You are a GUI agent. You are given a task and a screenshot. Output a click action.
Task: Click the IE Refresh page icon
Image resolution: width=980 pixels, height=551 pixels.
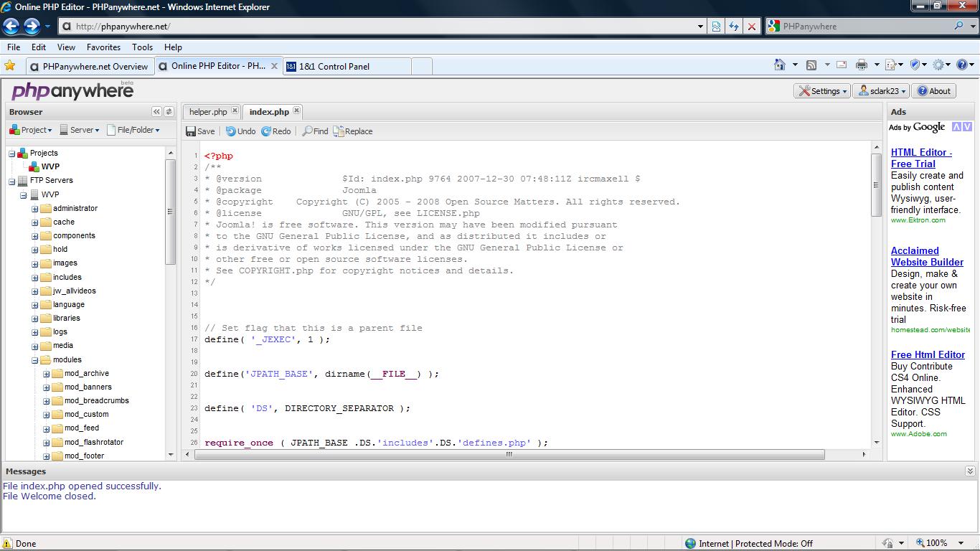[733, 27]
